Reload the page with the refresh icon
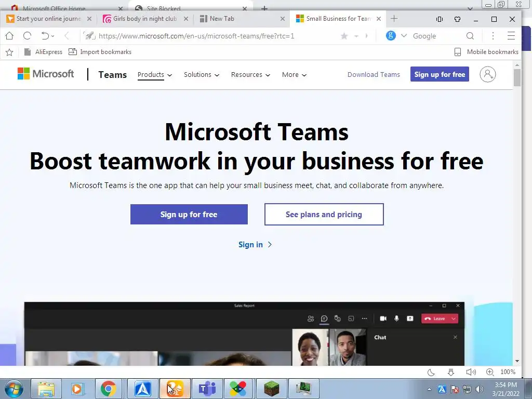This screenshot has width=532, height=399. (28, 36)
